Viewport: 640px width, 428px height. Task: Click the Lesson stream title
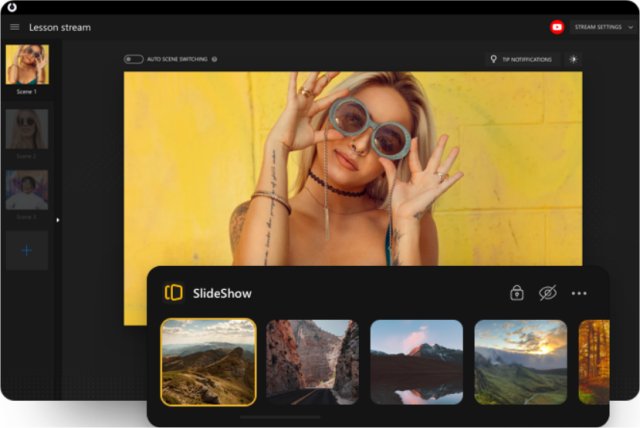tap(60, 27)
